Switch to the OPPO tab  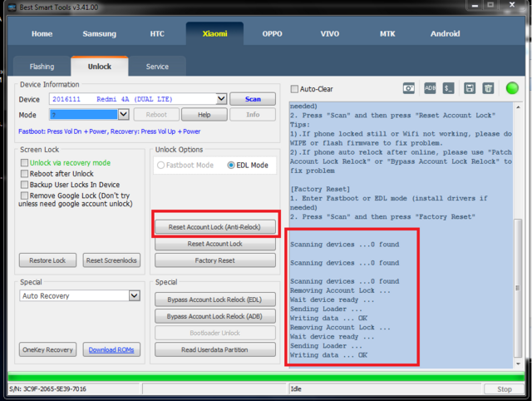point(272,33)
